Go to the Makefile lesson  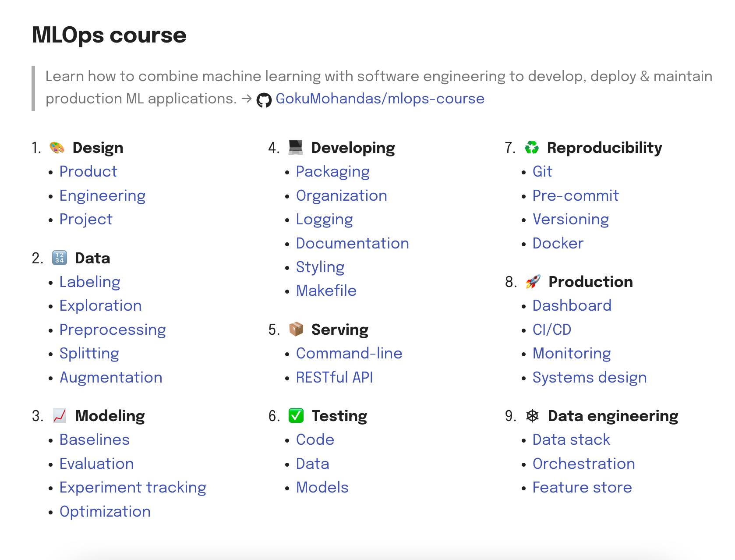point(326,291)
